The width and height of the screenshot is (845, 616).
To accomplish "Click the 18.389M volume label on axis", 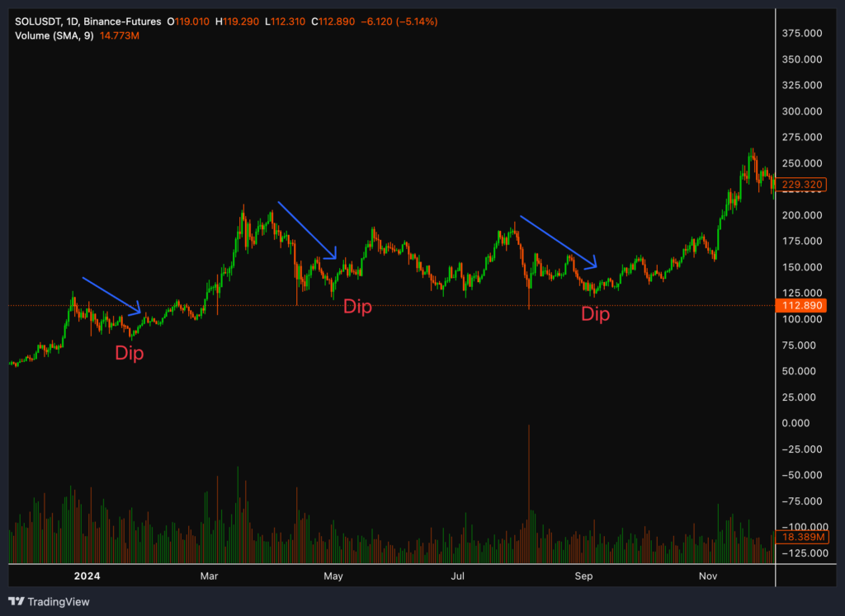I will (801, 537).
